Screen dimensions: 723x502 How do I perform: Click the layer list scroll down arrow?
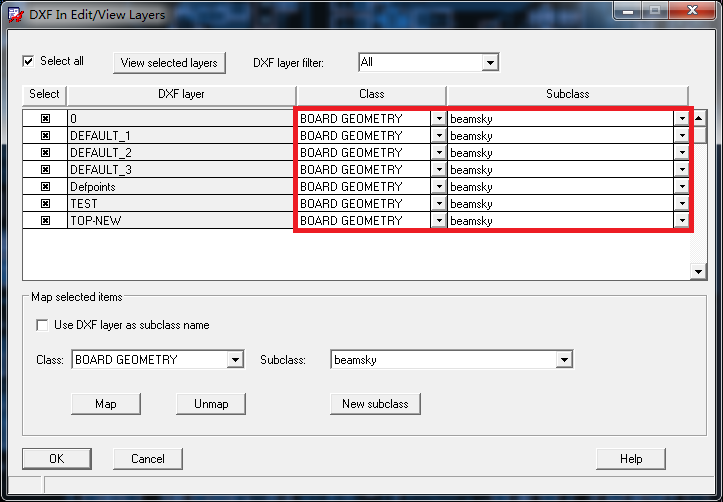click(699, 272)
